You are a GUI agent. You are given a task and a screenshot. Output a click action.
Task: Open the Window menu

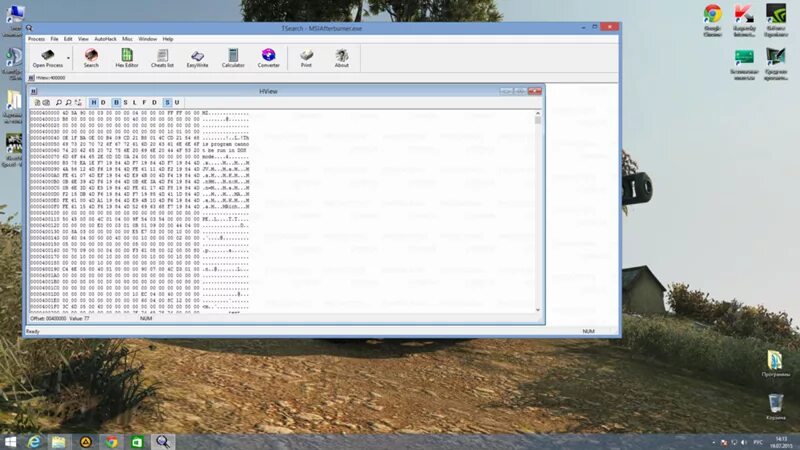pos(148,39)
